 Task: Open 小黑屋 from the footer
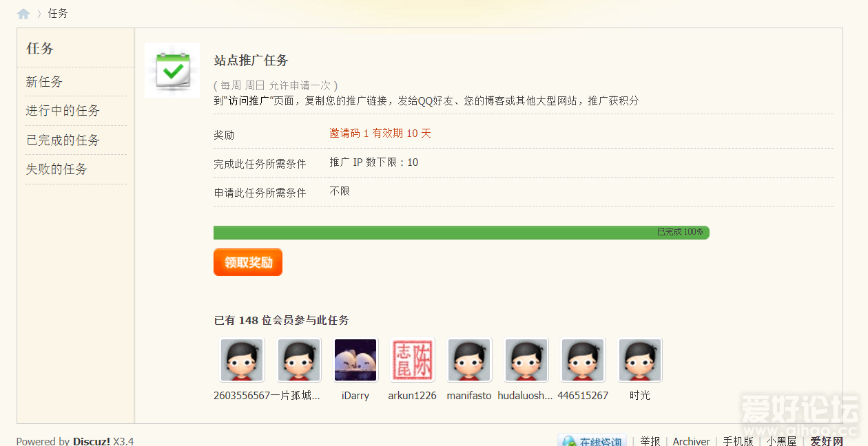(x=781, y=441)
